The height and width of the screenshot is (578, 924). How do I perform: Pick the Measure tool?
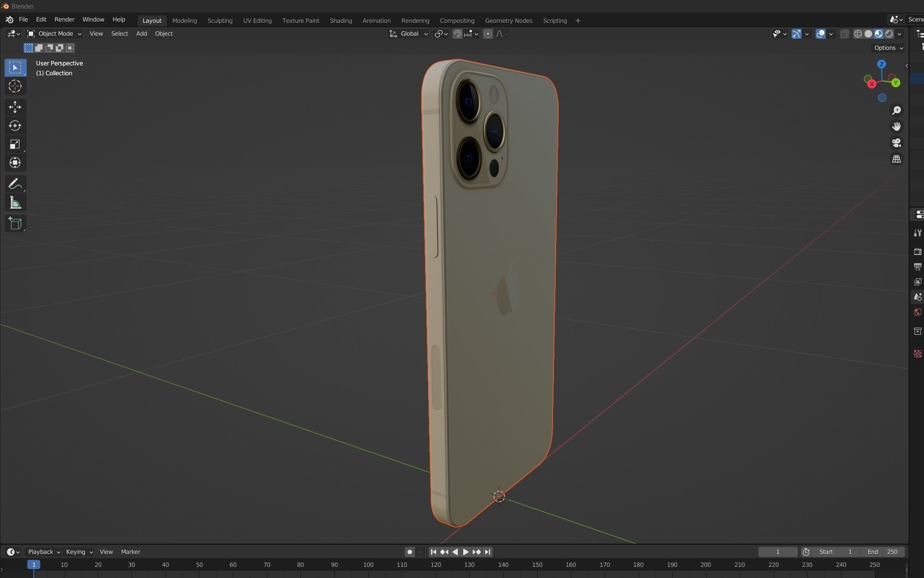(15, 203)
